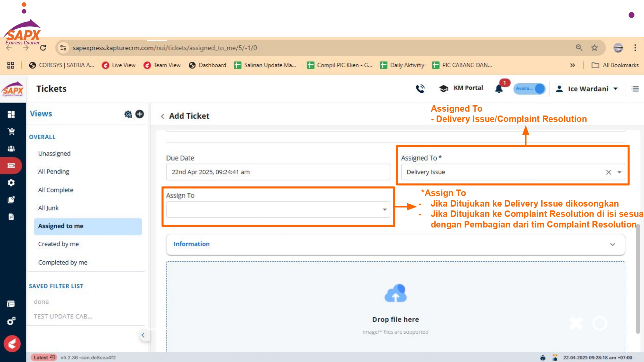Select the Assigned to me view

click(x=88, y=226)
